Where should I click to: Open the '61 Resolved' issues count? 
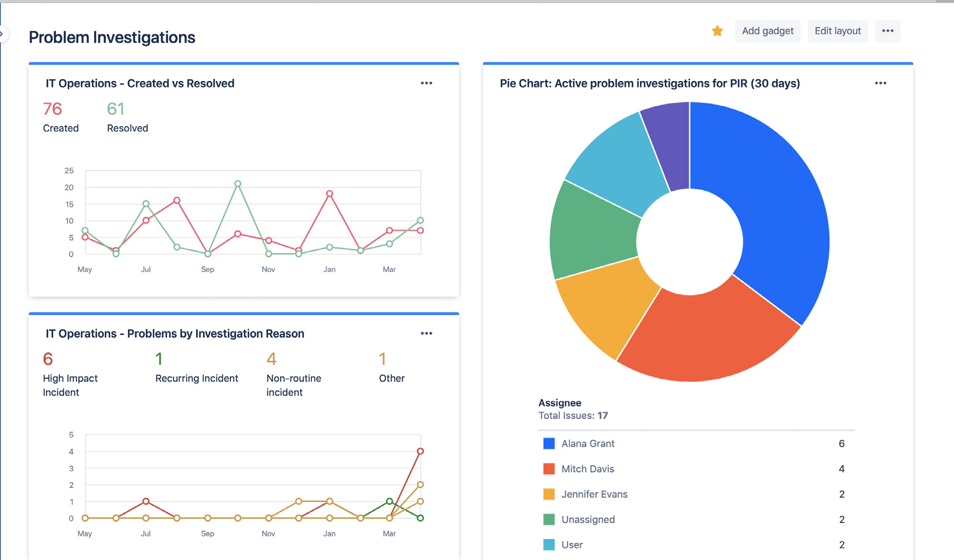click(116, 109)
